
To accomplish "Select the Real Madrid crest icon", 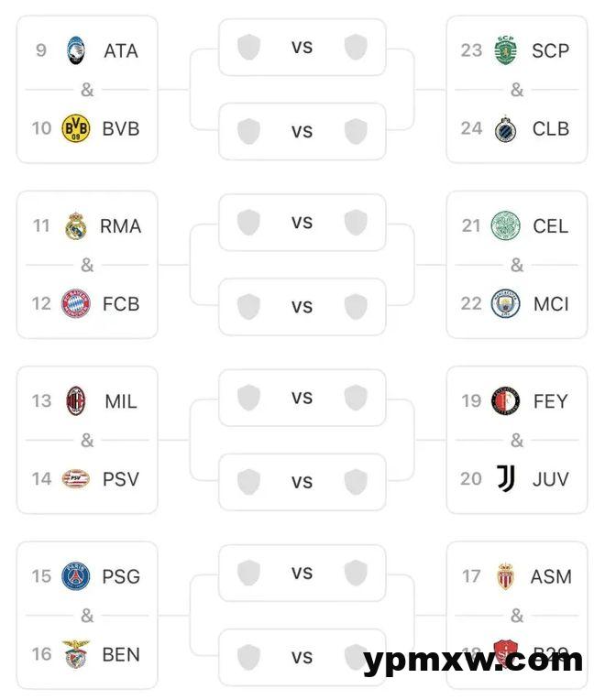I will coord(76,225).
